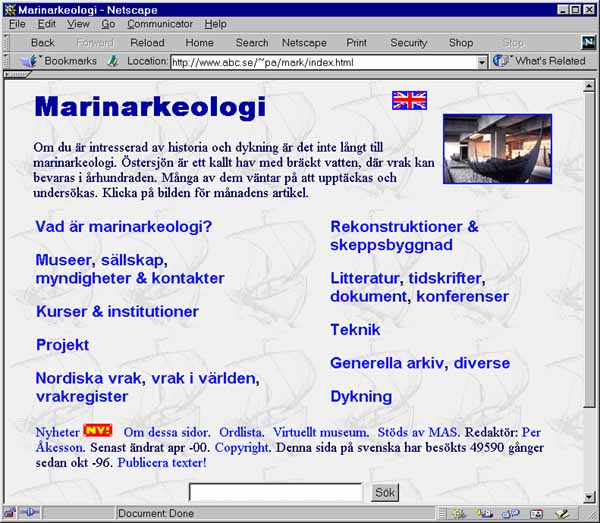The width and height of the screenshot is (600, 523).
Task: Click the Print toolbar button
Action: point(356,42)
